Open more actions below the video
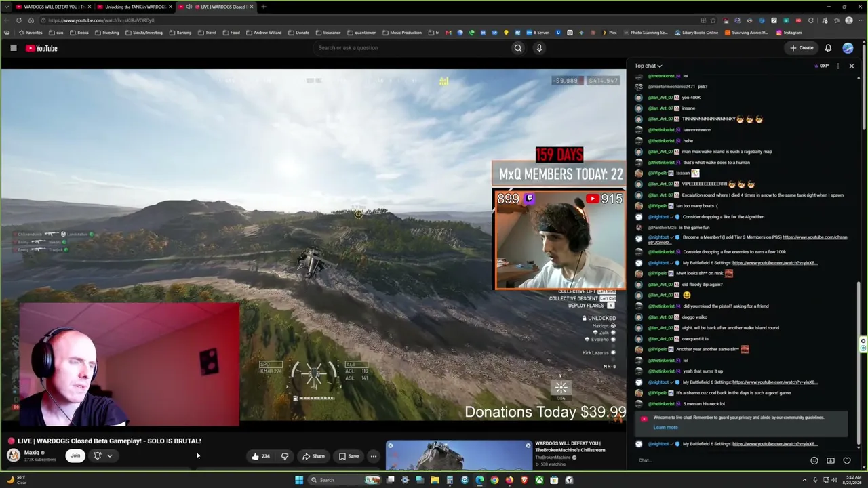 373,456
